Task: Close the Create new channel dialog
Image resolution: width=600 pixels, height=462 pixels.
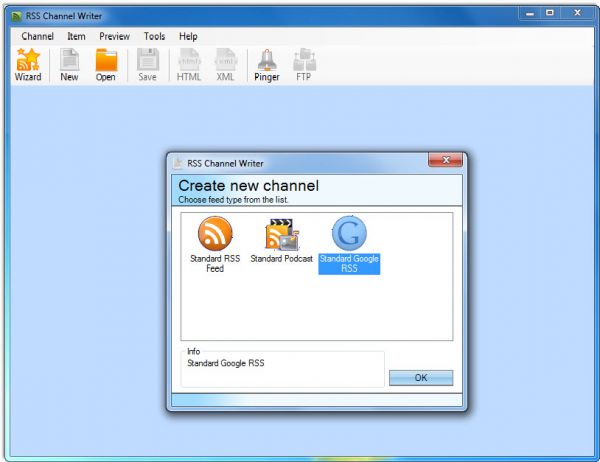Action: pos(444,160)
